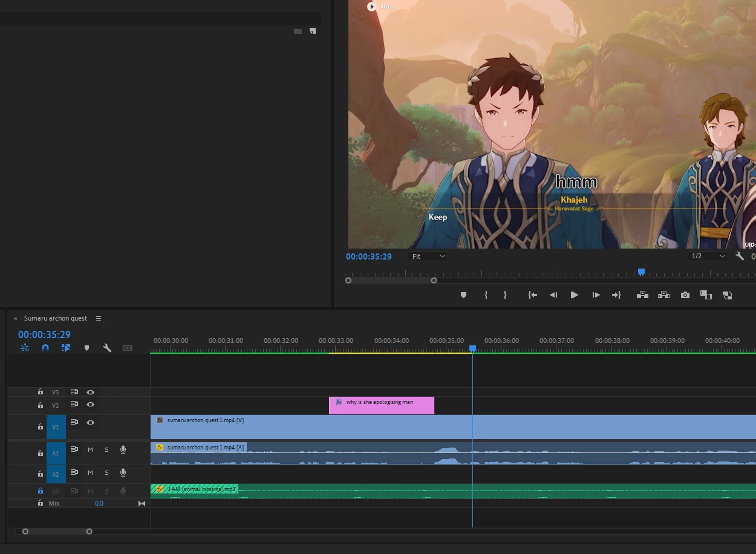The image size is (756, 554).
Task: Create new bin folder icon
Action: tap(298, 31)
